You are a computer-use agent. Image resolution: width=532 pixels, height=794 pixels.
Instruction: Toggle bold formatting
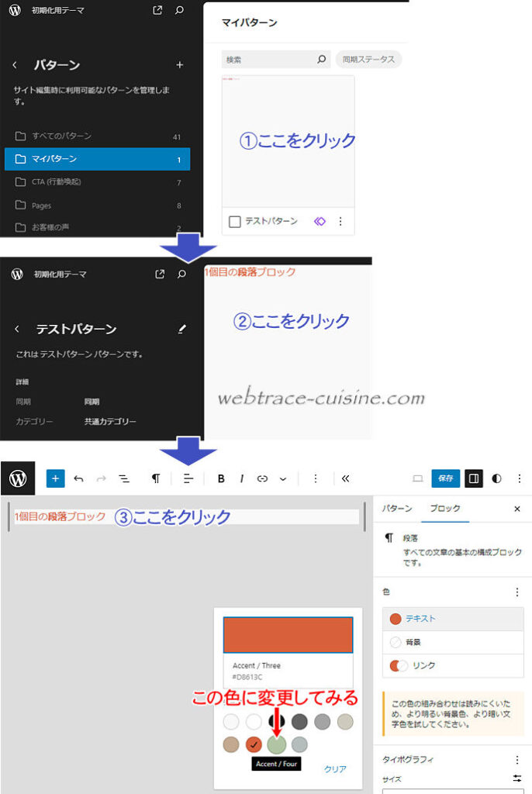[x=221, y=478]
